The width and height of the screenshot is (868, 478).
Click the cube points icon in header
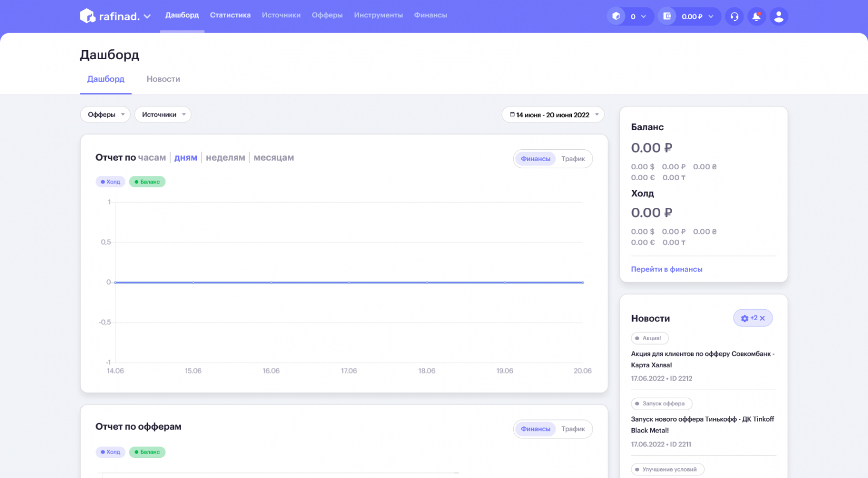[616, 16]
